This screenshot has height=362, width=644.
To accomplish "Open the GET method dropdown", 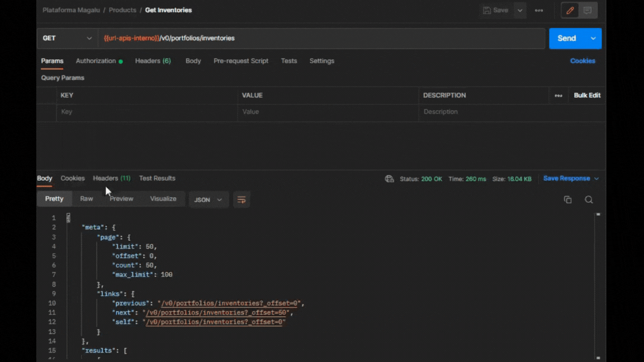I will (67, 38).
